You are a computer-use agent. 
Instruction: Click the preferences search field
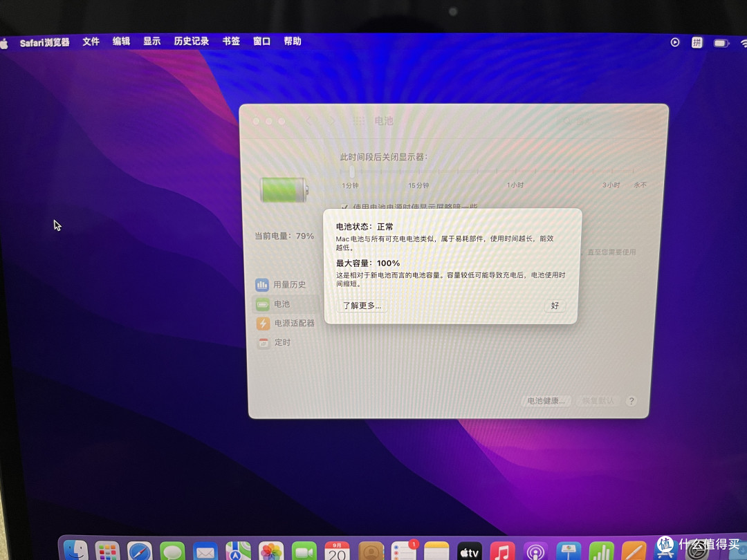(604, 121)
